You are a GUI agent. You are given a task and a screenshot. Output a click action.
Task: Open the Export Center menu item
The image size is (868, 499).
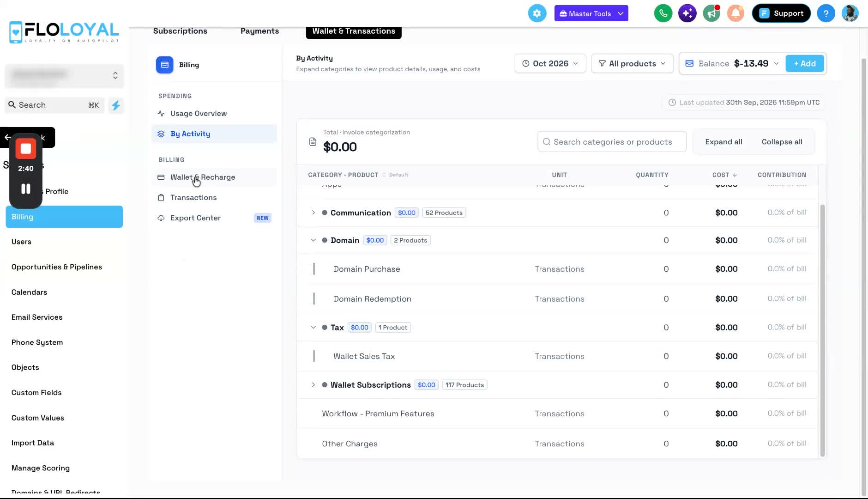click(x=214, y=218)
